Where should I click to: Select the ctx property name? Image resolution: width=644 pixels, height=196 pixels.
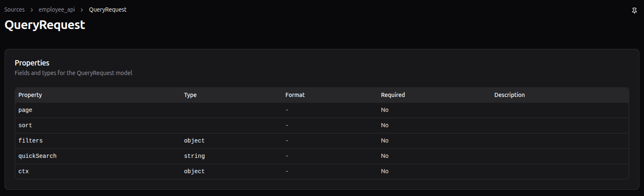tap(24, 171)
